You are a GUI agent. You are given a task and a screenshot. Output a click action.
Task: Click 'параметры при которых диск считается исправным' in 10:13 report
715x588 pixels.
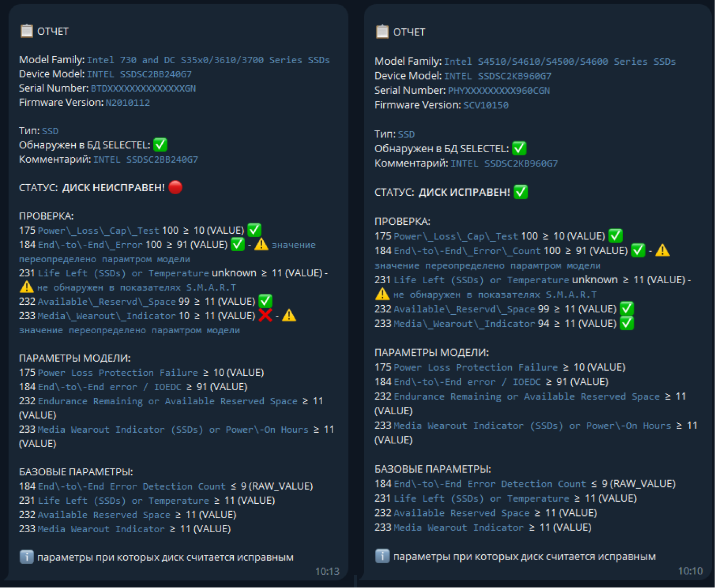(165, 557)
